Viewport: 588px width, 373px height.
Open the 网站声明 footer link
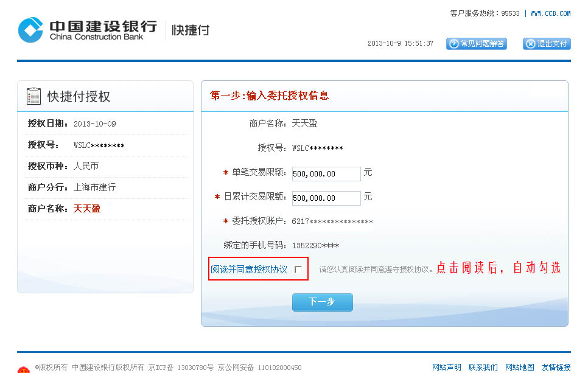click(x=446, y=368)
